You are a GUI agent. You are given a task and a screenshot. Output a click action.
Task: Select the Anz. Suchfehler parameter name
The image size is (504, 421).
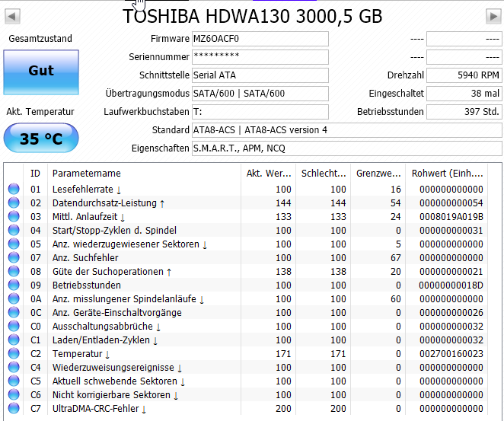tap(85, 258)
